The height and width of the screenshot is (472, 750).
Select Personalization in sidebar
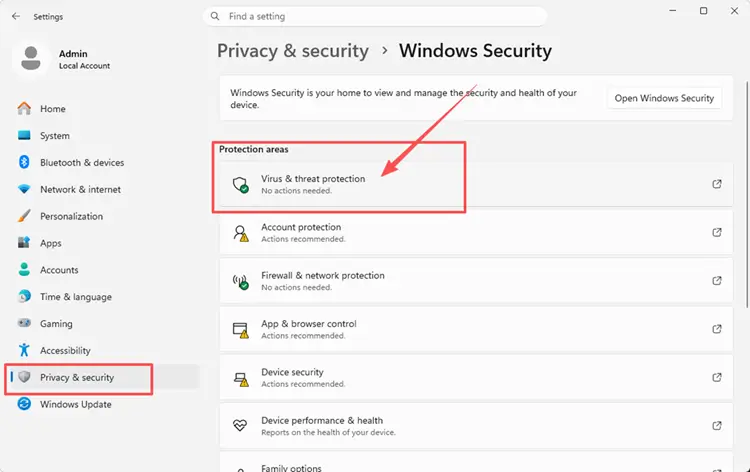coord(103,216)
